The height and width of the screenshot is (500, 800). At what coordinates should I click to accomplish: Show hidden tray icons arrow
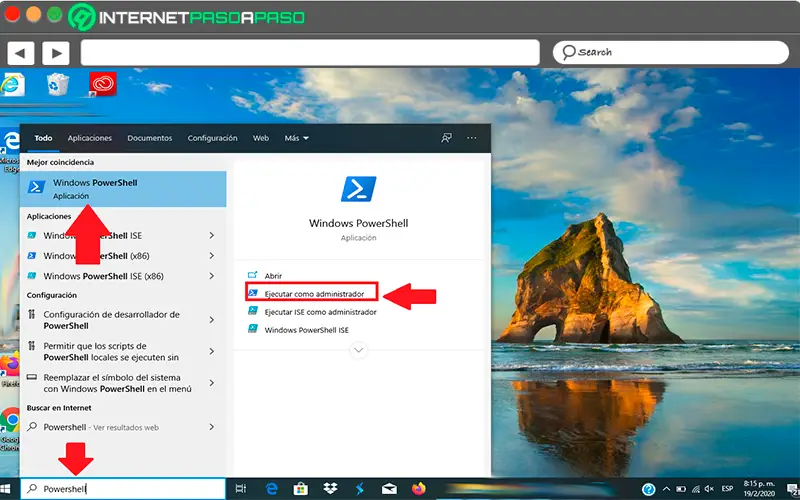(x=666, y=489)
